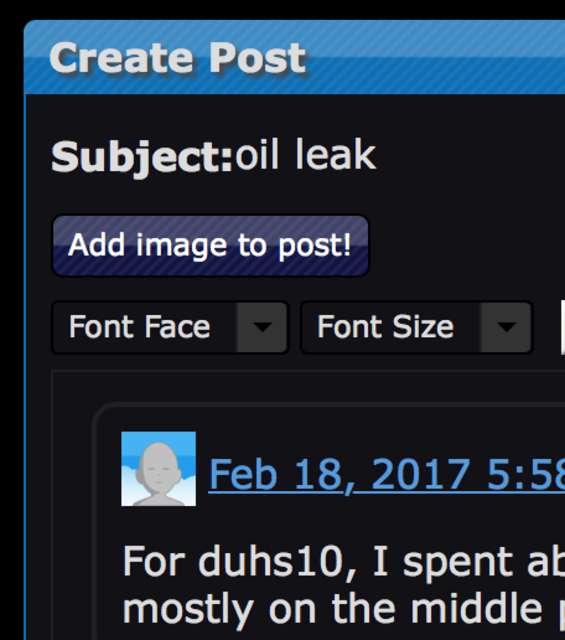565x640 pixels.
Task: Select the 'Font Face' label text
Action: 140,327
